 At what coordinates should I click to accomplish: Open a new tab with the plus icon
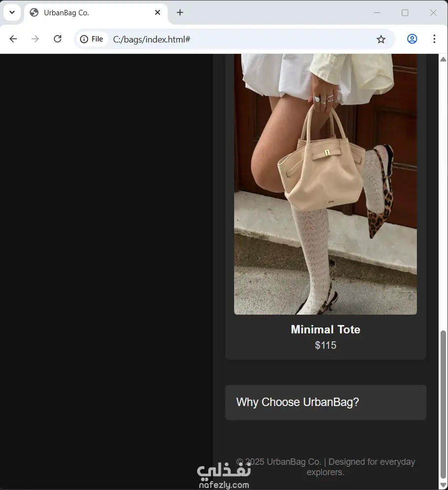click(180, 12)
